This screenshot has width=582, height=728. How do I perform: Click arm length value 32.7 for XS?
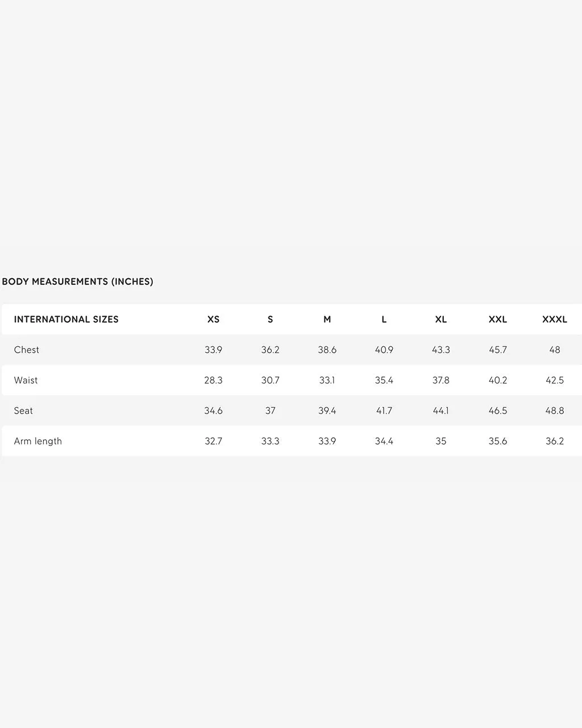213,441
